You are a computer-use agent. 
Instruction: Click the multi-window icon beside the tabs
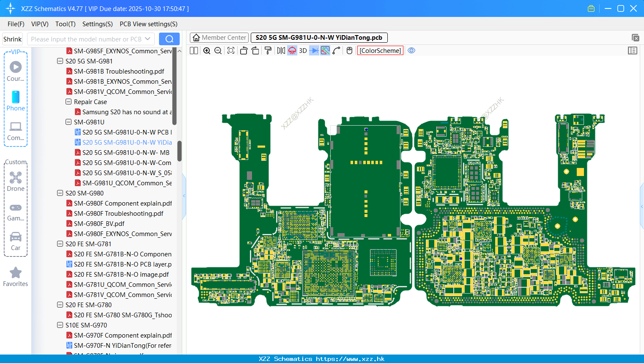click(635, 38)
